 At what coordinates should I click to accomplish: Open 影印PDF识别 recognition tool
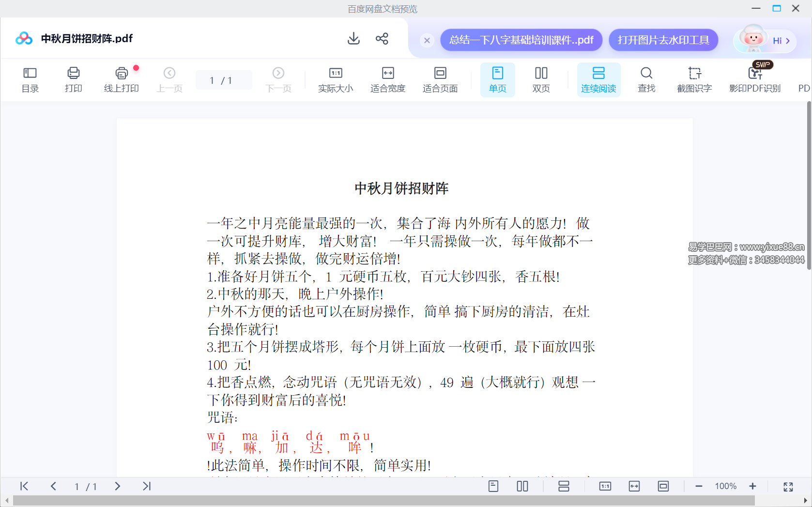pos(754,79)
